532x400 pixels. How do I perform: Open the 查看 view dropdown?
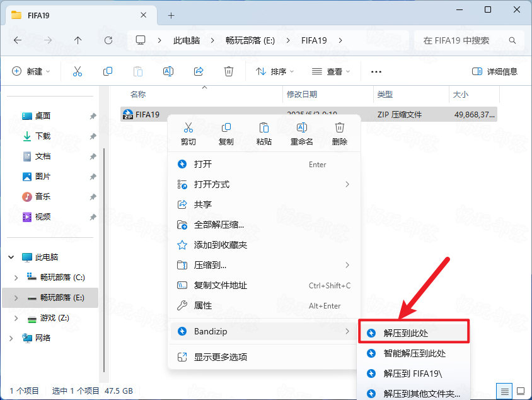tap(331, 71)
